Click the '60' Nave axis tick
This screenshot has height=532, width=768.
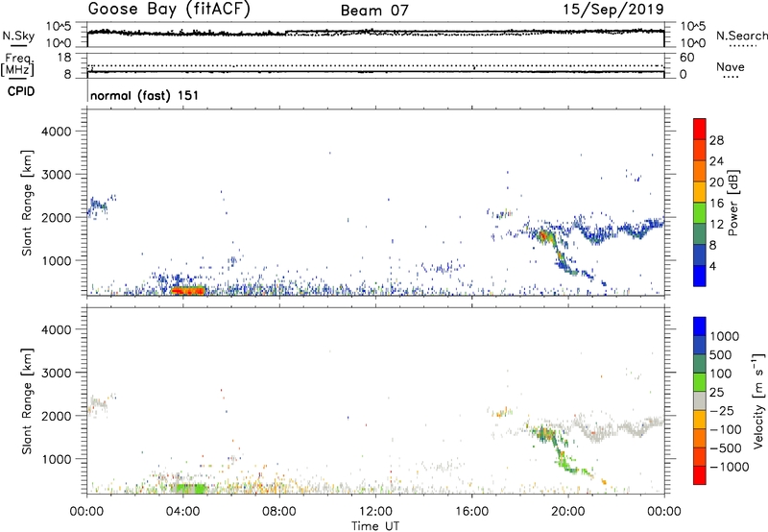click(x=687, y=58)
